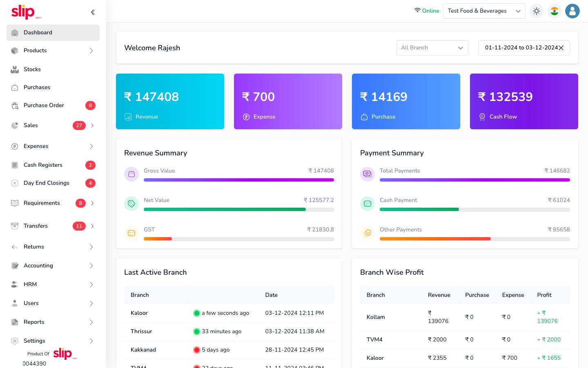
Task: Open Test Food & Beverages company dropdown
Action: [484, 11]
